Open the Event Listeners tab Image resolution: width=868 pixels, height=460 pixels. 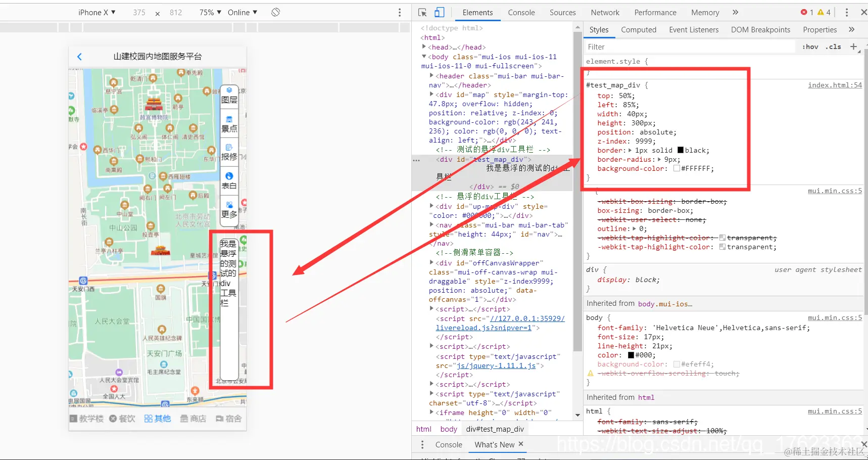coord(694,30)
